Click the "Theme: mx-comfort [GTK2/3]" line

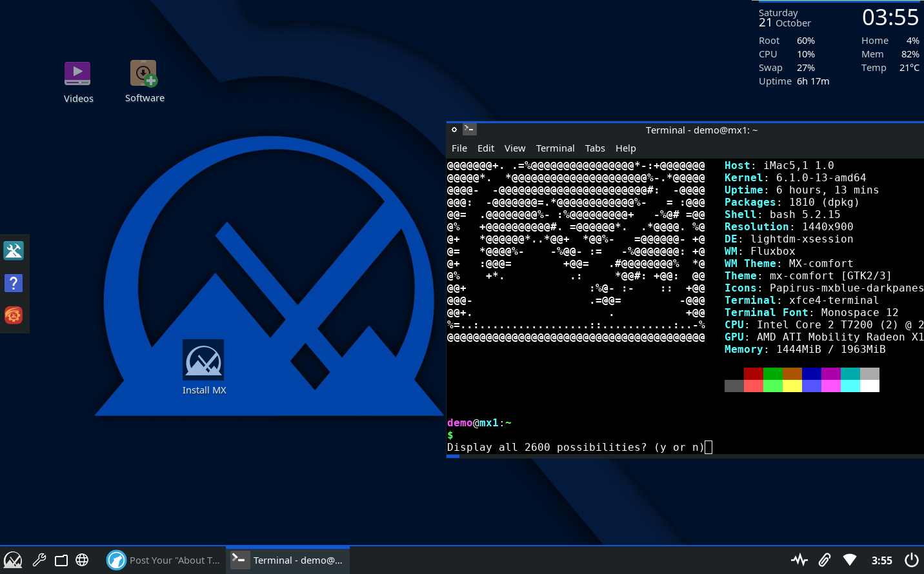click(808, 276)
